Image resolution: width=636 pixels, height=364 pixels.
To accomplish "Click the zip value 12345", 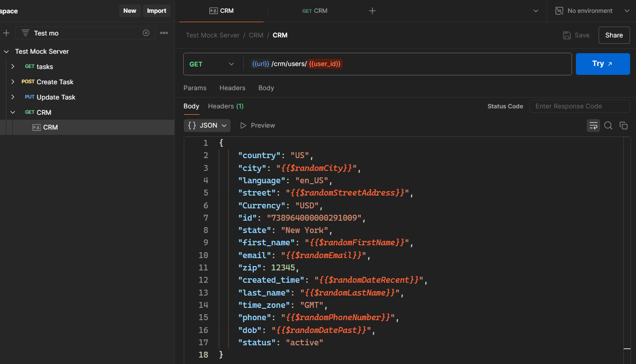I will coord(283,267).
